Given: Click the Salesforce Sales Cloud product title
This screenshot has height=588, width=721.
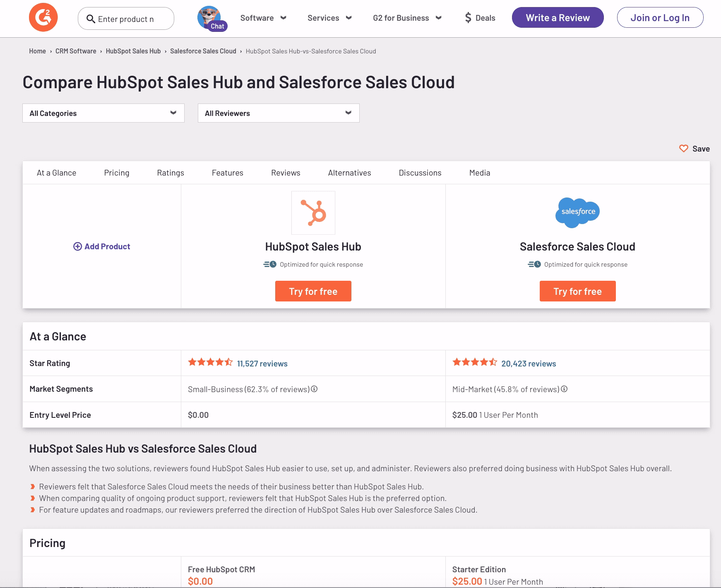Looking at the screenshot, I should pos(577,246).
